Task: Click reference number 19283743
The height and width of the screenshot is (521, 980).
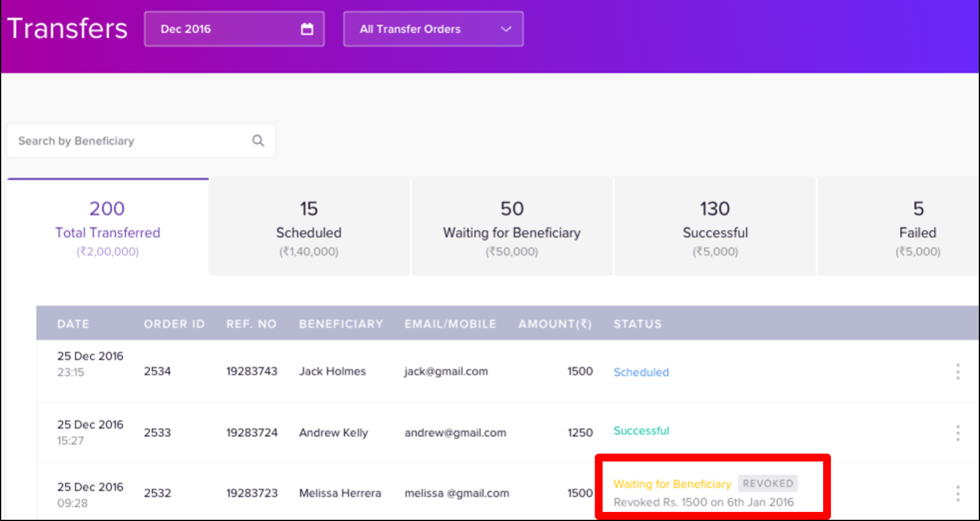Action: [252, 371]
